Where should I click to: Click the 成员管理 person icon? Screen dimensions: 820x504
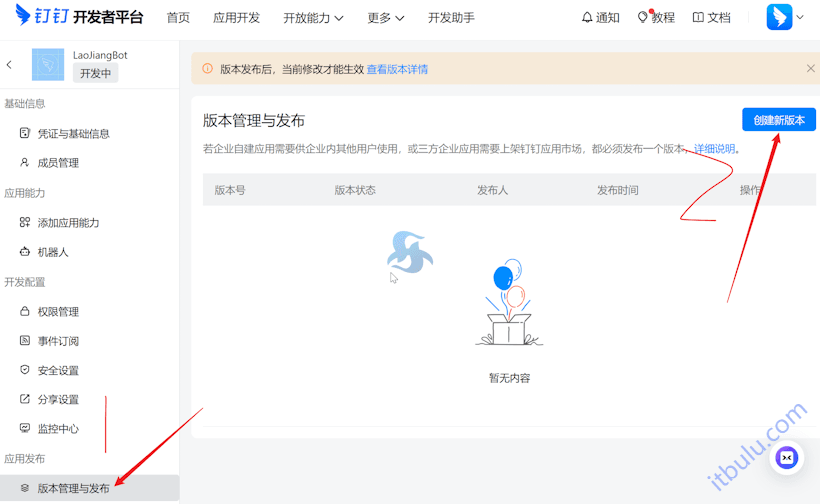point(25,163)
